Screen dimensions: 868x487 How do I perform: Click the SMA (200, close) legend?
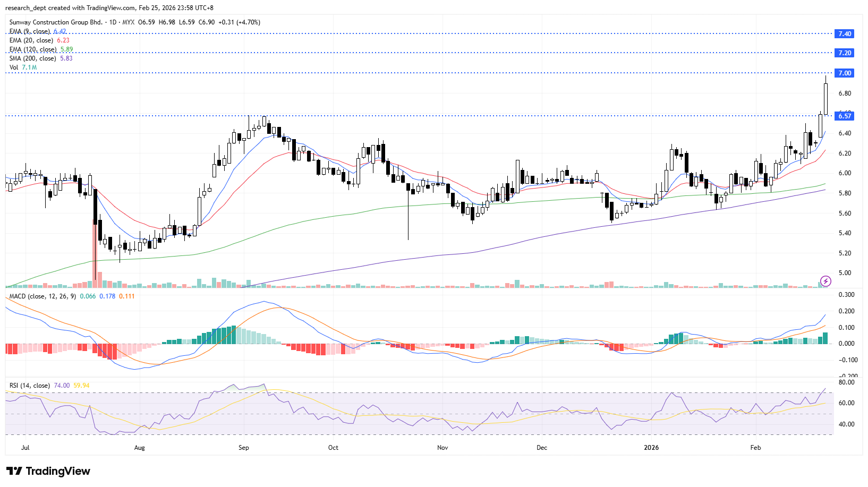32,58
